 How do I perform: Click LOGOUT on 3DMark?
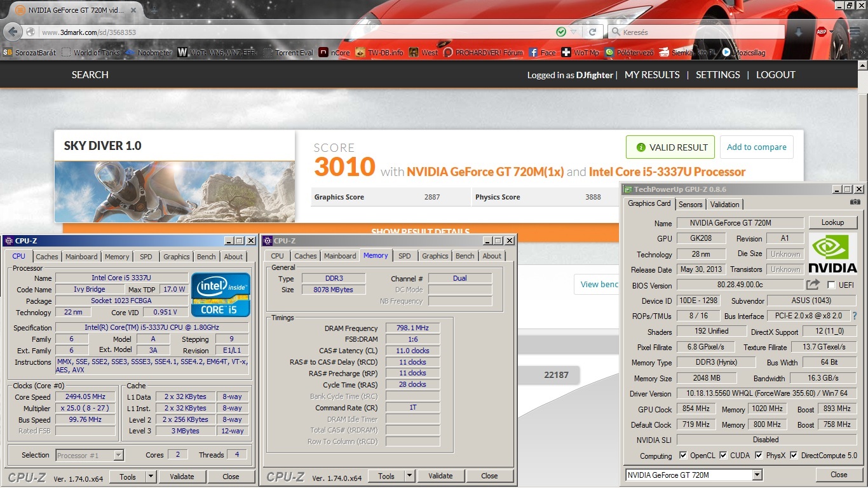(776, 75)
